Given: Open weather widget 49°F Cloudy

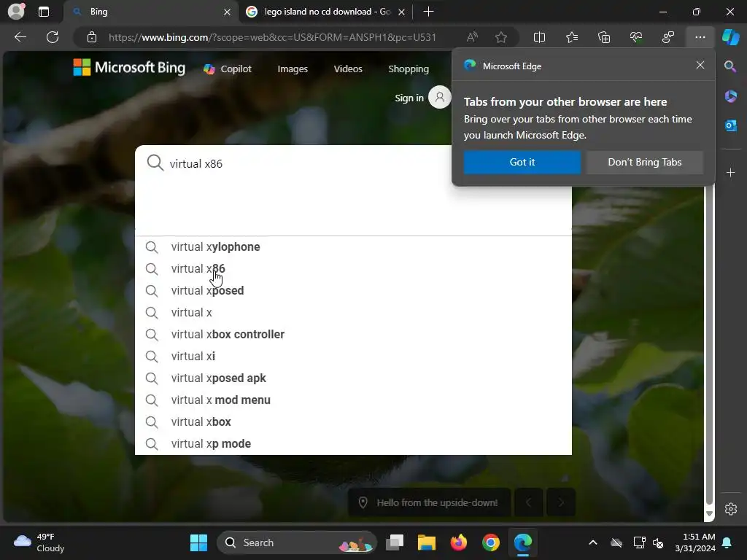Looking at the screenshot, I should coord(39,542).
